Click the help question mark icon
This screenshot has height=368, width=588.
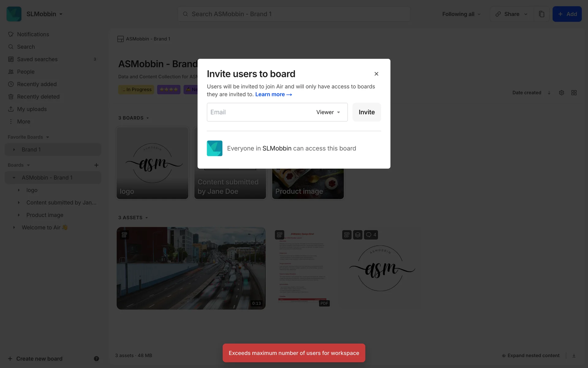coord(96,358)
